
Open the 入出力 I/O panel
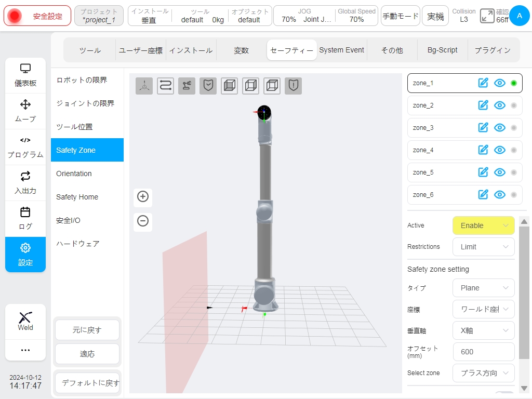pos(25,183)
